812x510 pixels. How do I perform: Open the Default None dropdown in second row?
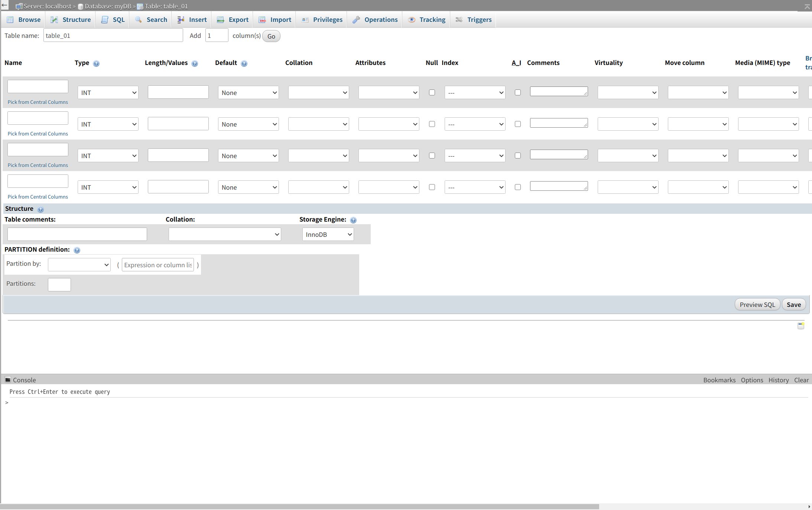pos(249,124)
